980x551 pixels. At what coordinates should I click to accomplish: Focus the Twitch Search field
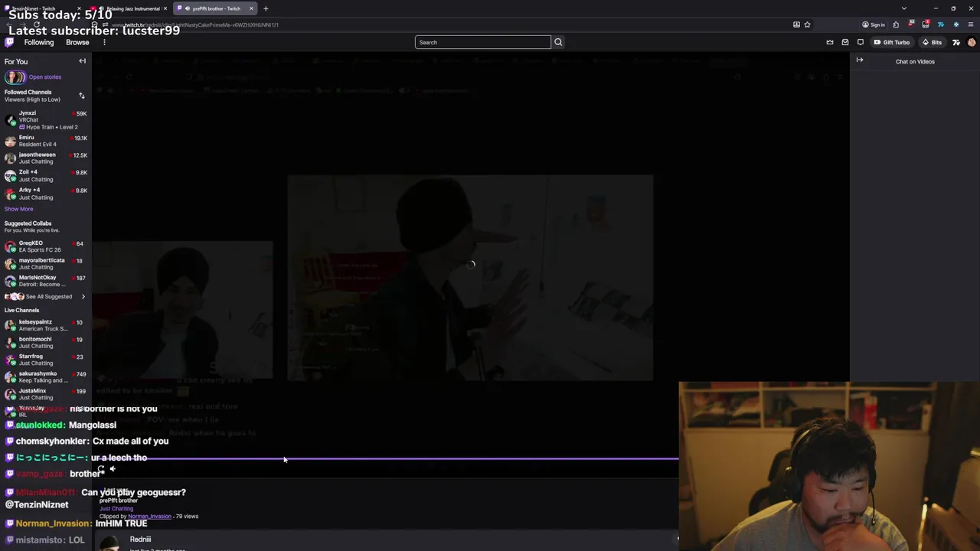482,42
